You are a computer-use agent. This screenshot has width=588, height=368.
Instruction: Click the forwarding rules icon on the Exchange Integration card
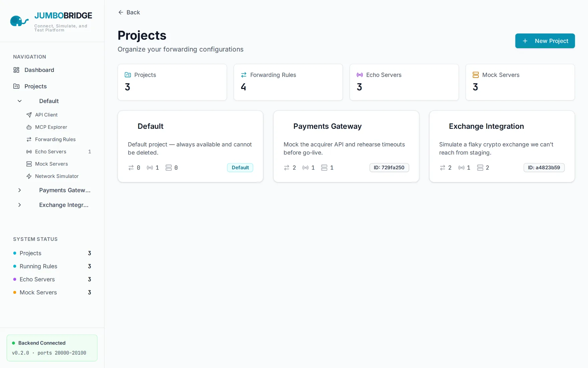(x=442, y=168)
